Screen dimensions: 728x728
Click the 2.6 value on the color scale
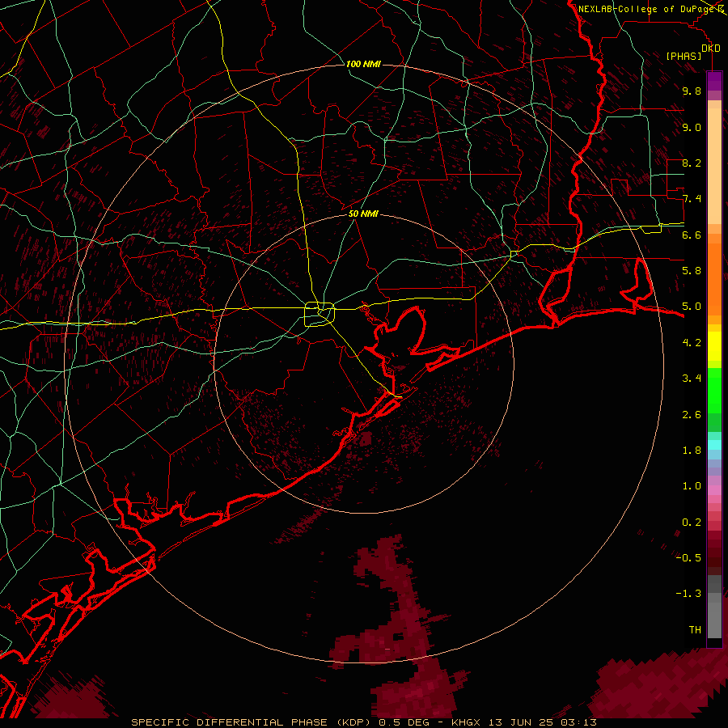pyautogui.click(x=692, y=415)
